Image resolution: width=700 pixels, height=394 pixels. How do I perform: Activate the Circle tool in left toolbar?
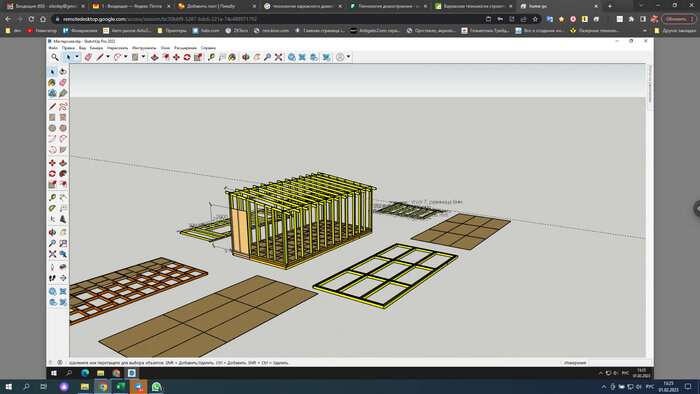pyautogui.click(x=52, y=128)
